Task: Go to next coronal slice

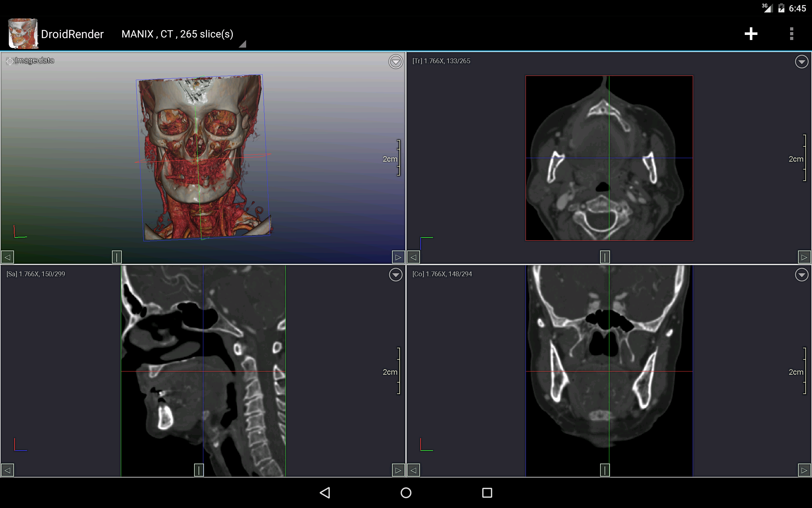Action: pos(804,470)
